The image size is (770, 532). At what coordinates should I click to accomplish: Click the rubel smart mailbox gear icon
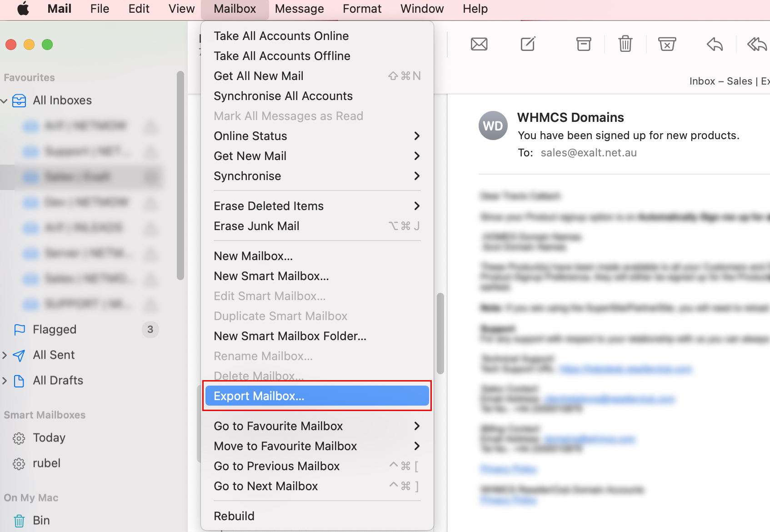19,464
